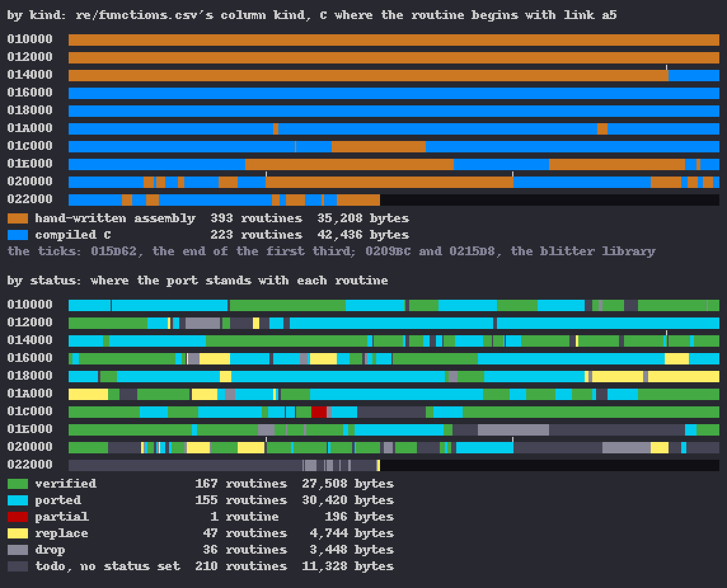
Task: Select the '223 routines' count
Action: pos(256,235)
